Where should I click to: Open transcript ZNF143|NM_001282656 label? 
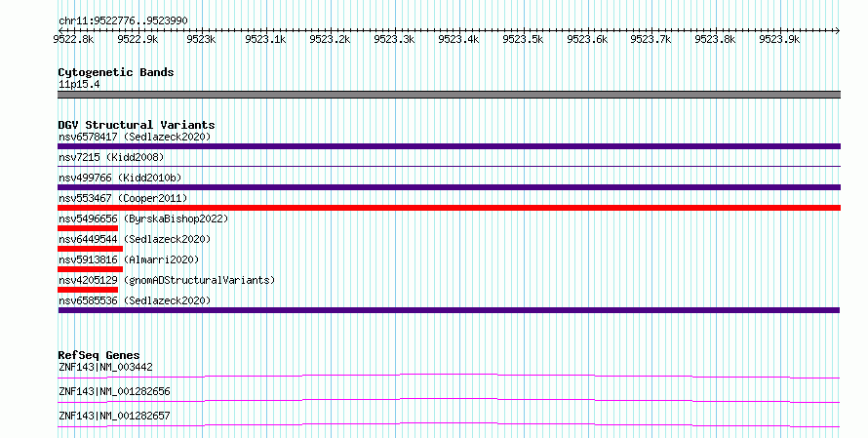click(114, 391)
